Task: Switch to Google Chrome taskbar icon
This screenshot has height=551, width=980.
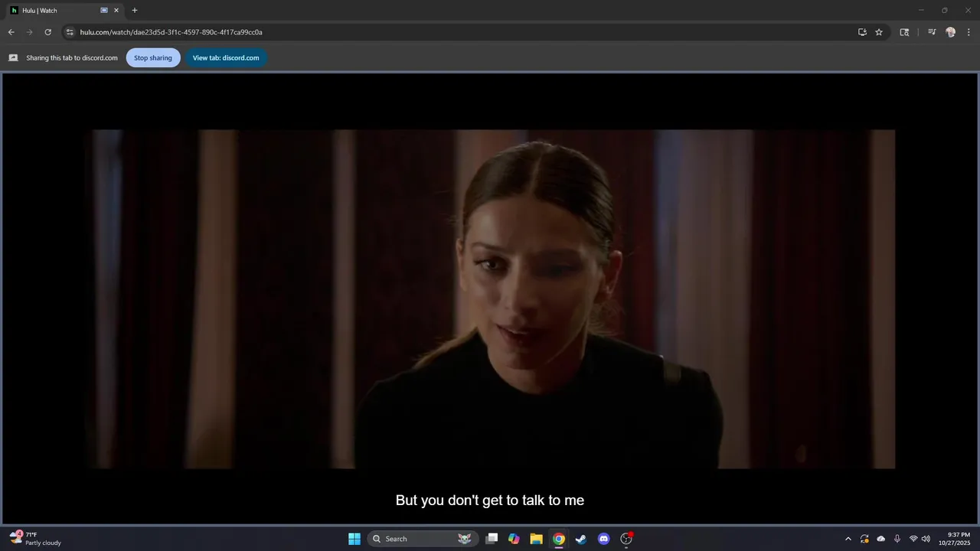Action: [x=559, y=539]
